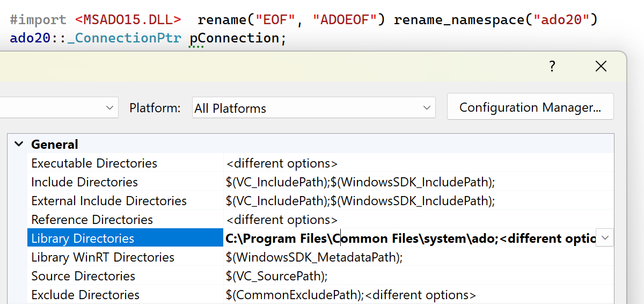Screen dimensions: 644x304
Task: Click the Include Directories value field
Action: [360, 182]
